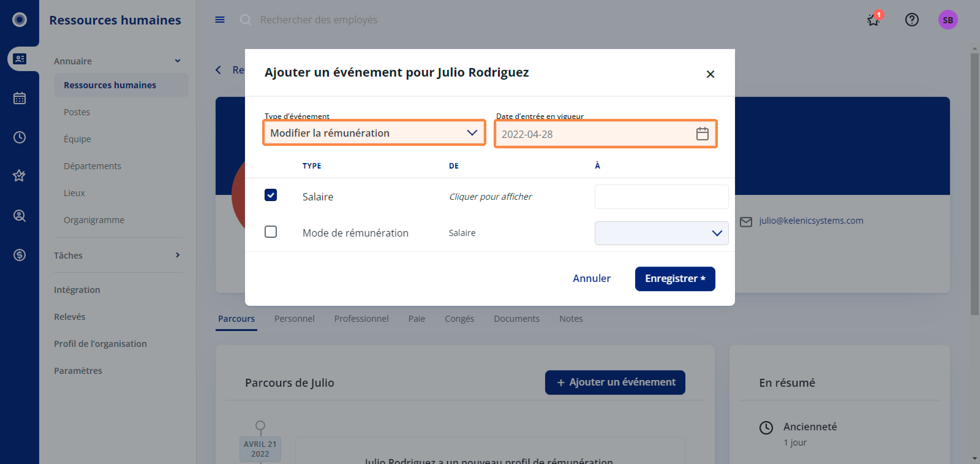Click the Salaire À input field

pyautogui.click(x=661, y=197)
